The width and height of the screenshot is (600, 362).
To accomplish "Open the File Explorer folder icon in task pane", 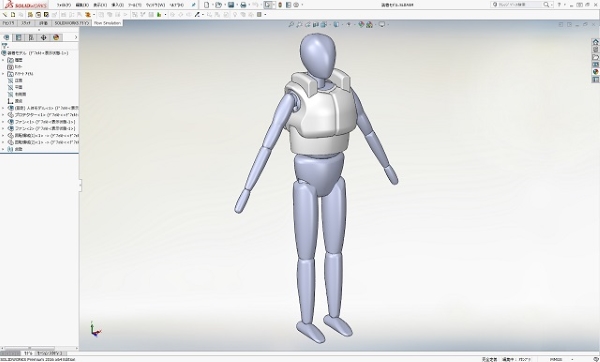I will (x=595, y=57).
